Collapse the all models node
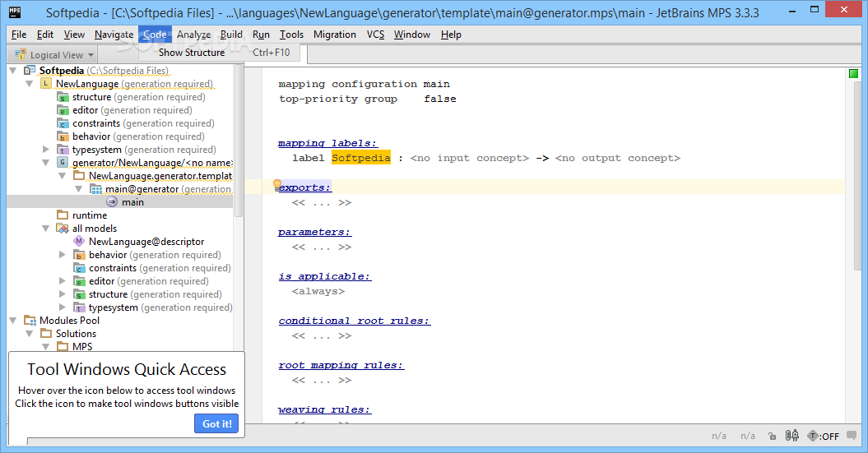 point(46,229)
